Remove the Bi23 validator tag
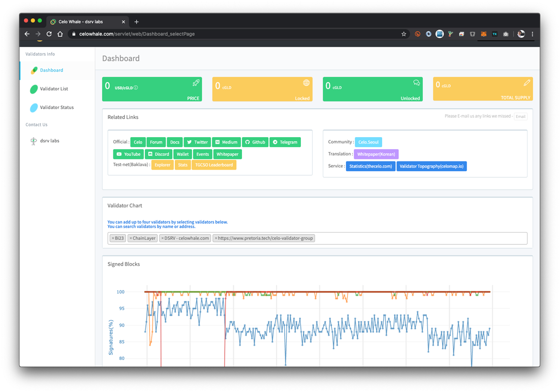The image size is (559, 392). pyautogui.click(x=113, y=239)
